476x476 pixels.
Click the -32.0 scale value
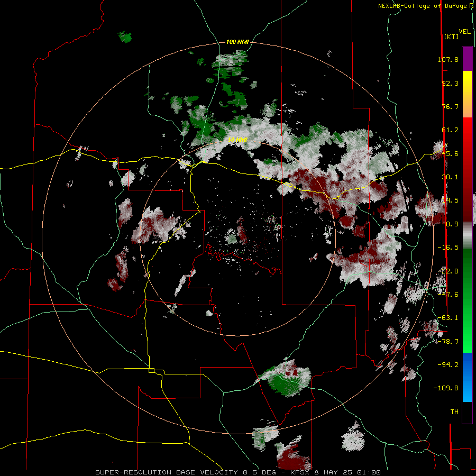(x=448, y=271)
